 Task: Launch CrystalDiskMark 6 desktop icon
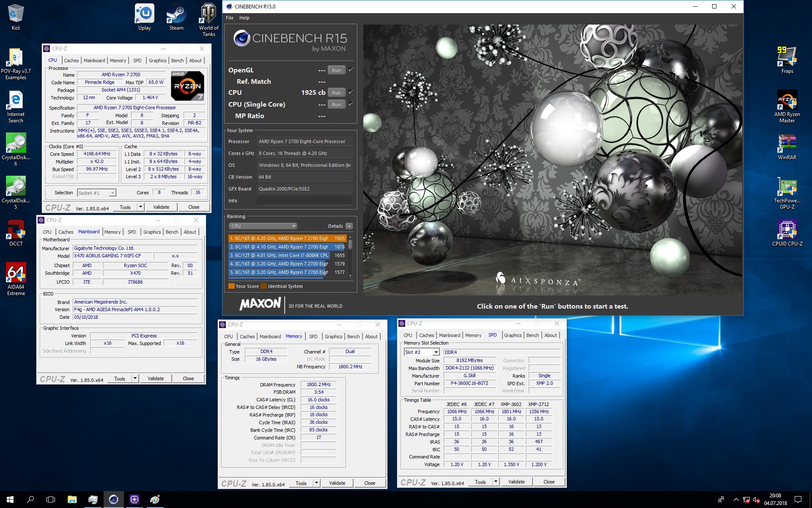click(x=16, y=149)
